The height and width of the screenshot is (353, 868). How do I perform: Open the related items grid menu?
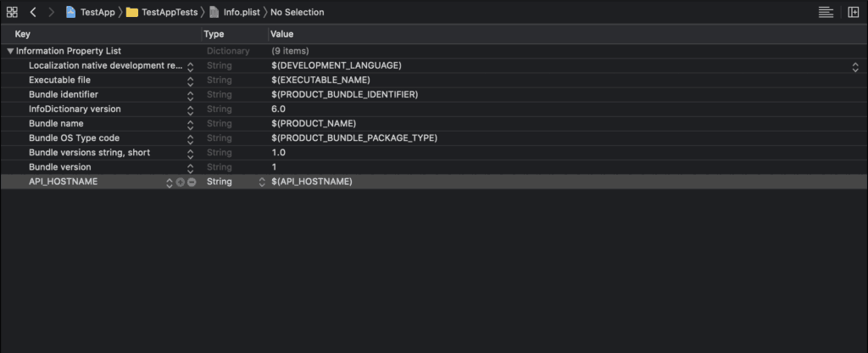tap(12, 12)
